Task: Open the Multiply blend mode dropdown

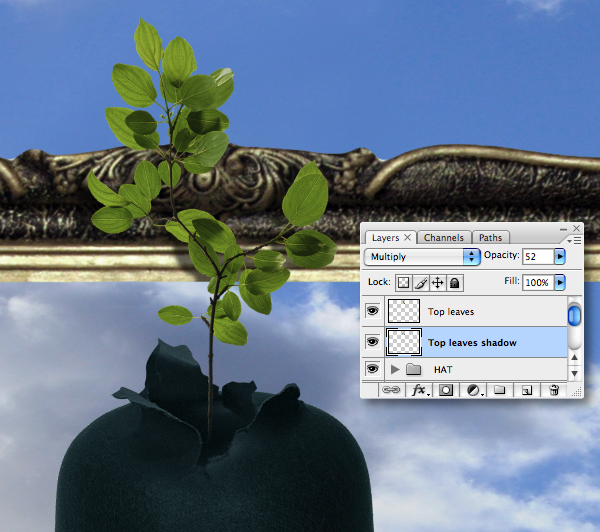Action: tap(422, 256)
